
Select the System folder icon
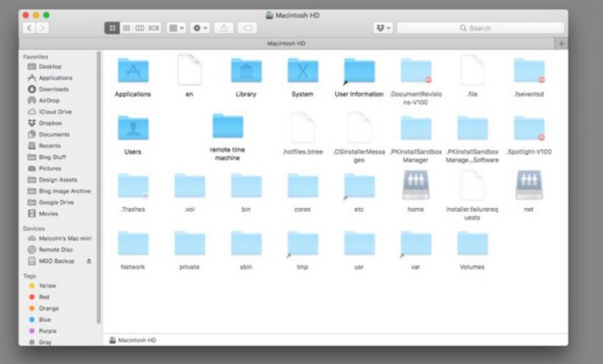point(303,70)
